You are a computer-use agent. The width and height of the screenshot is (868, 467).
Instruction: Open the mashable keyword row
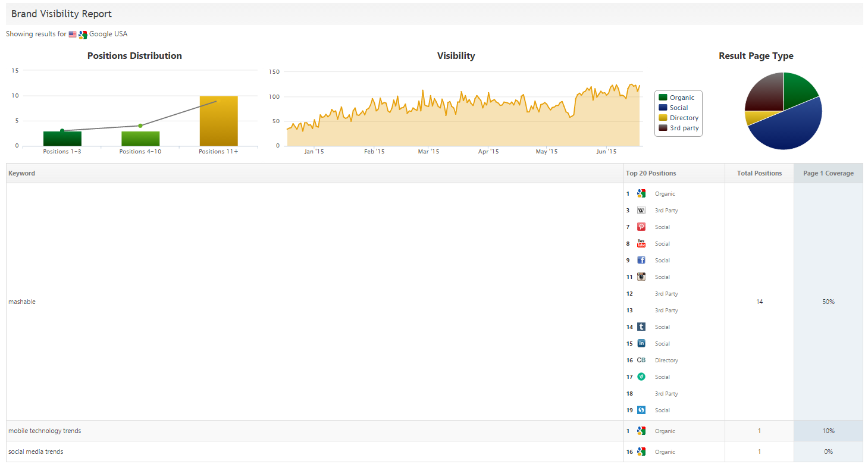(x=22, y=302)
